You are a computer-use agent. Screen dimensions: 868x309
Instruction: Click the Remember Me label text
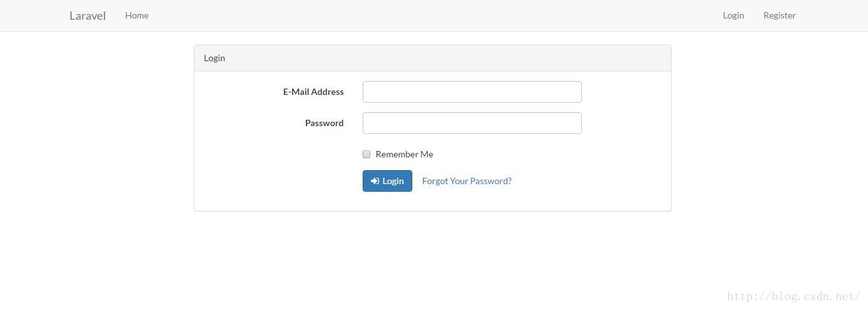[x=404, y=154]
